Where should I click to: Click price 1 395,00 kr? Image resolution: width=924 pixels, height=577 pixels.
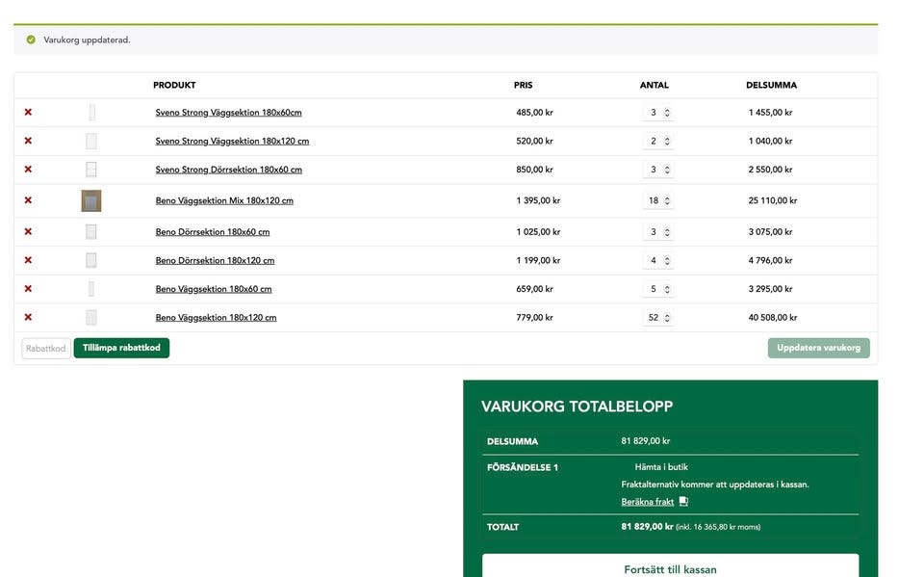[538, 200]
